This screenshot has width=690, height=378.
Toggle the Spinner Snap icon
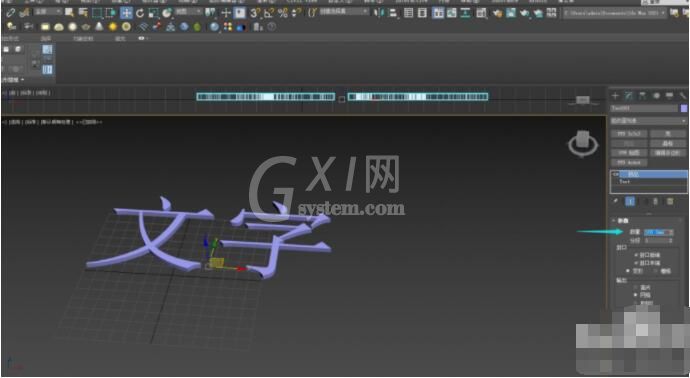pos(297,13)
